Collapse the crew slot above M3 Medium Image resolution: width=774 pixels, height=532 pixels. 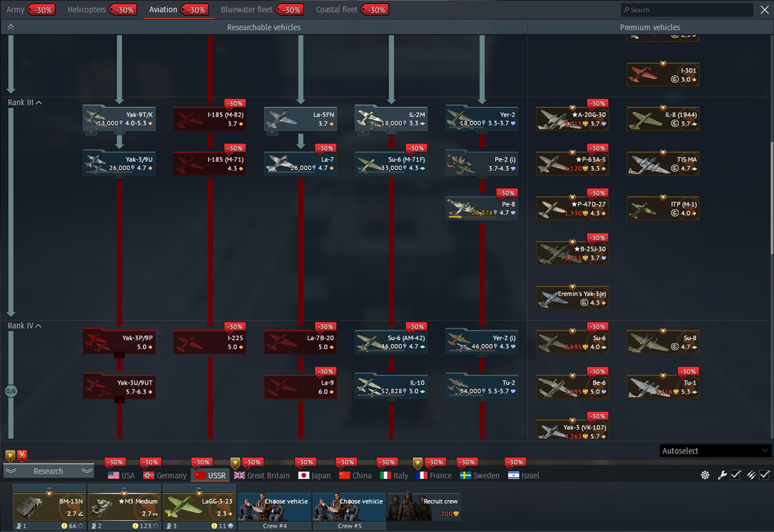click(125, 487)
